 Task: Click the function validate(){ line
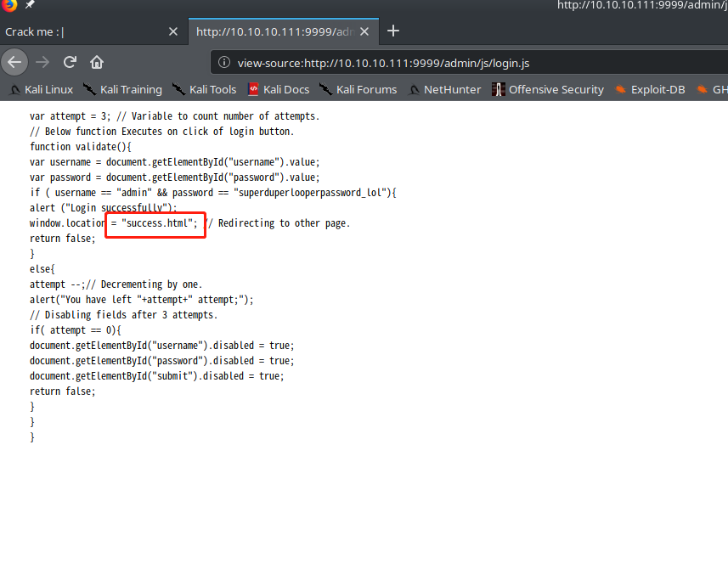click(81, 147)
